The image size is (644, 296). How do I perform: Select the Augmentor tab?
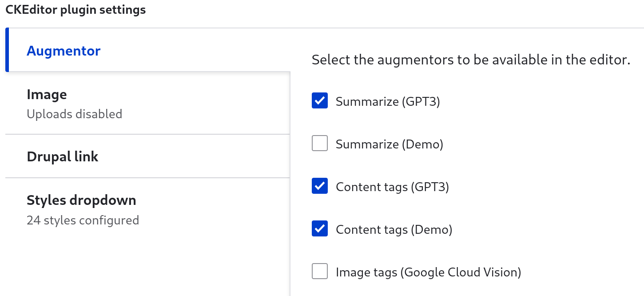(63, 51)
